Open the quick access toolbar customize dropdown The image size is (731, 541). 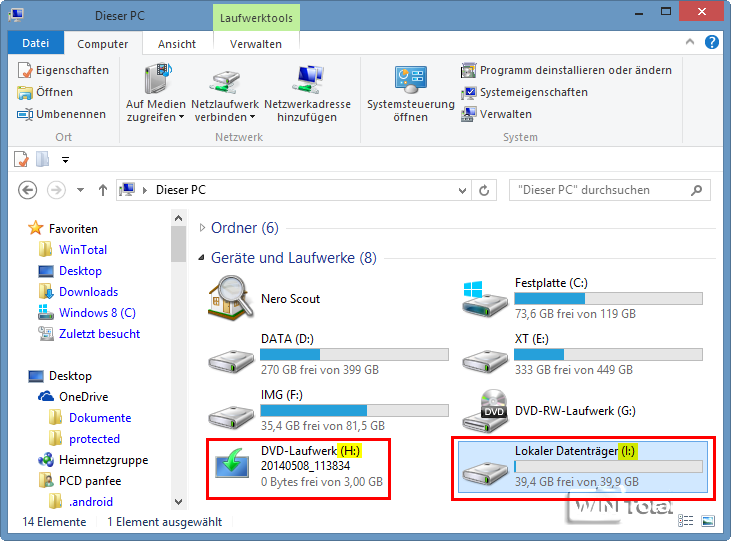tap(65, 160)
